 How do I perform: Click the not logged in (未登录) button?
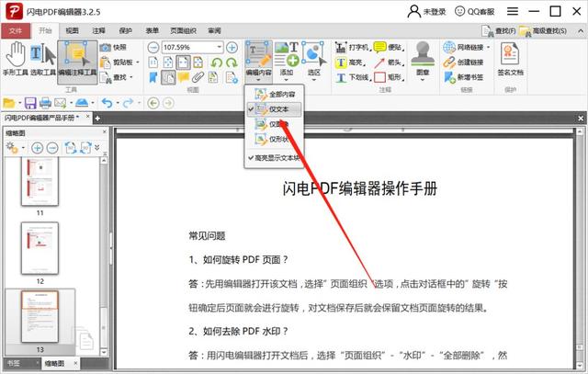(x=426, y=12)
